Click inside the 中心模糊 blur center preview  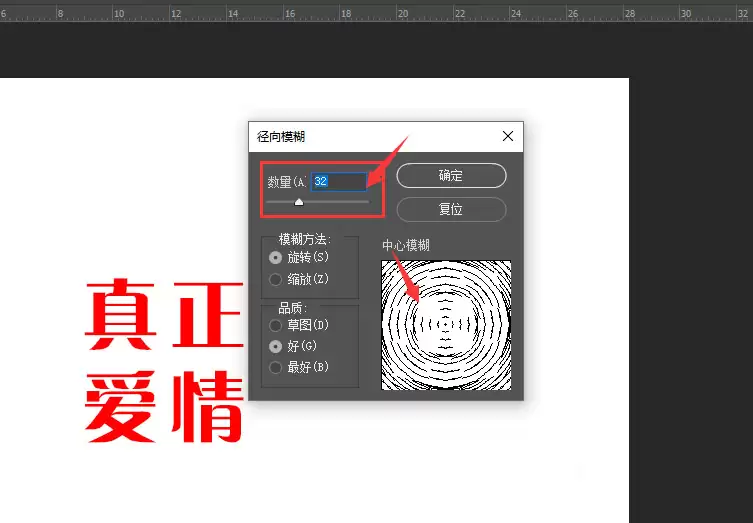[x=446, y=325]
